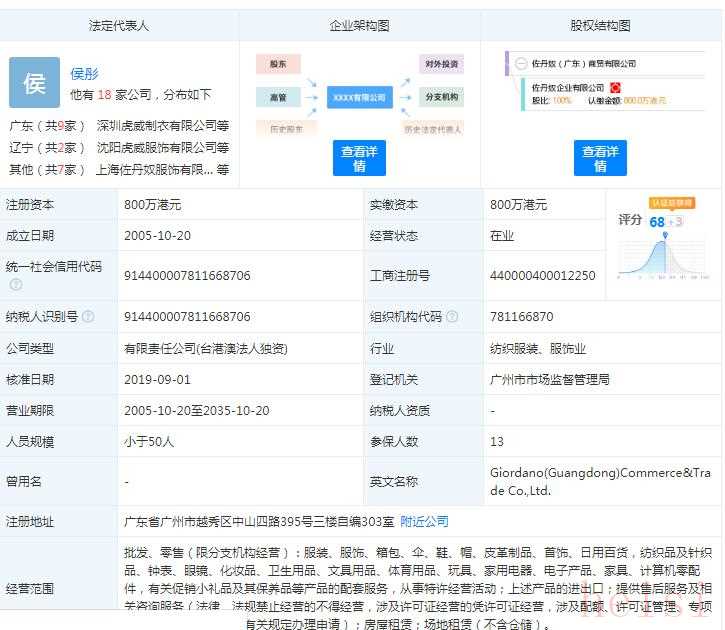This screenshot has width=725, height=630.
Task: Click the 辽宁（共2家） region label
Action: [47, 147]
